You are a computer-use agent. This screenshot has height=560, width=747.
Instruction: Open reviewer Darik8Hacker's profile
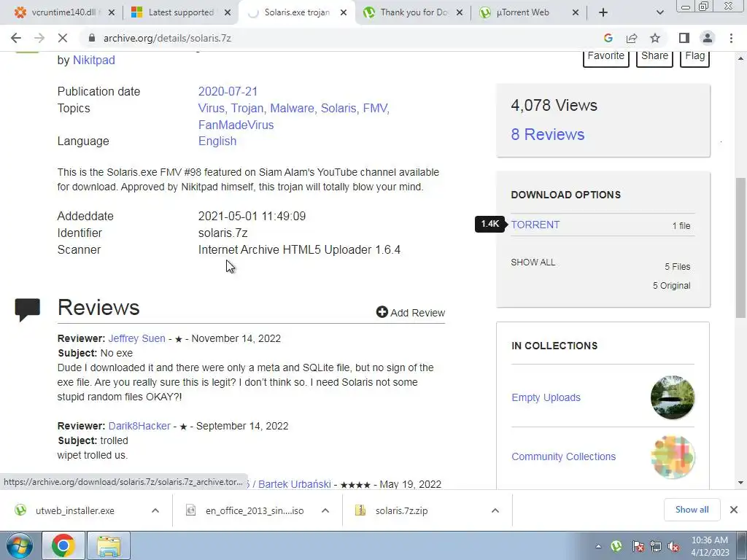point(139,426)
